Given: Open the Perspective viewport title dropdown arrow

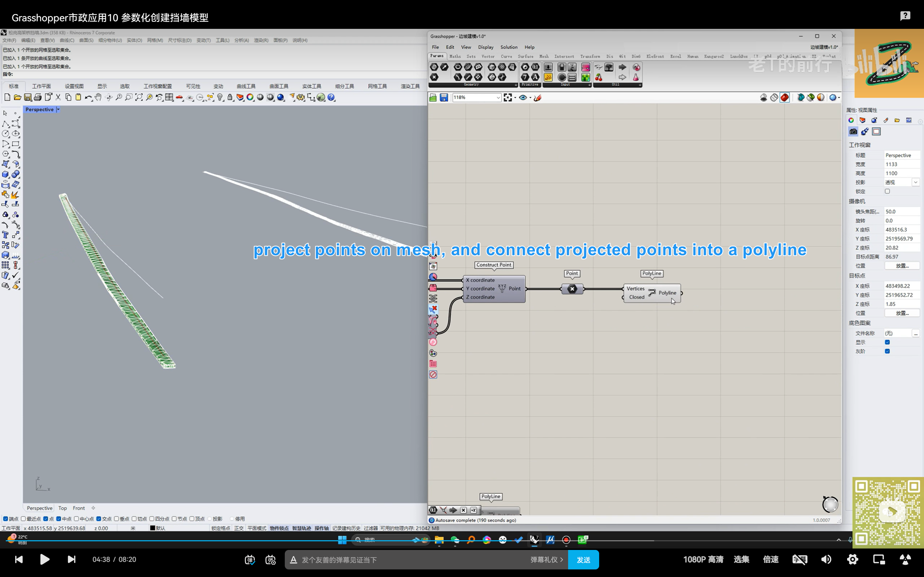Looking at the screenshot, I should click(x=58, y=110).
